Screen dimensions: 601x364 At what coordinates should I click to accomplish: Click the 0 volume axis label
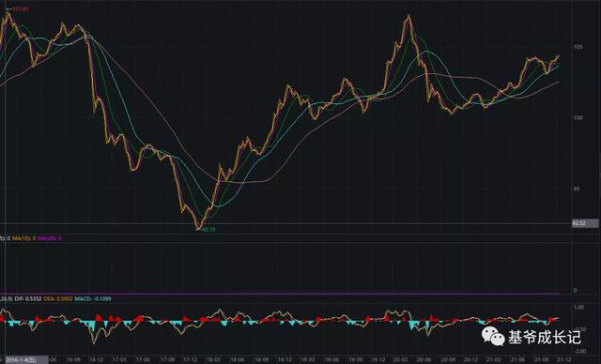pyautogui.click(x=575, y=291)
